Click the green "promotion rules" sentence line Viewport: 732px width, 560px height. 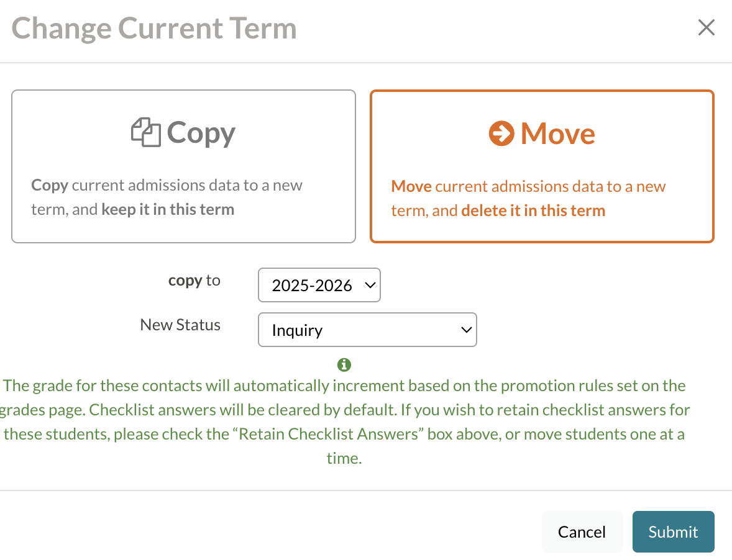(344, 386)
